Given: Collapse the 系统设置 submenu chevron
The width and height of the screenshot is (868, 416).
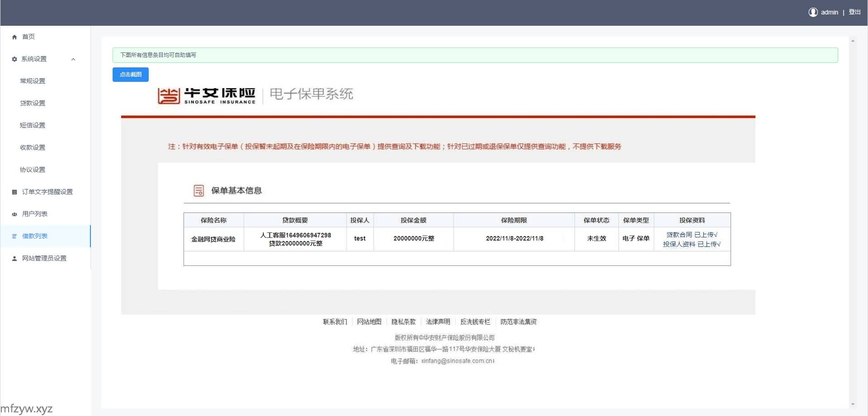Looking at the screenshot, I should [73, 59].
